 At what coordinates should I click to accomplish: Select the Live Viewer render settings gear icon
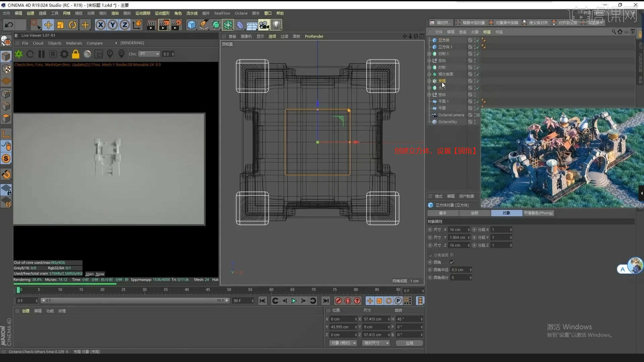(64, 54)
